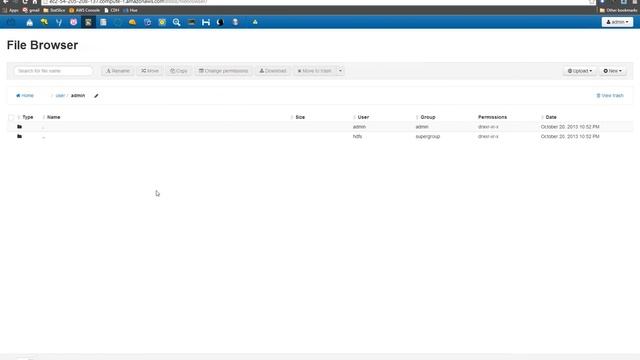
Task: Bookmark the page with the star icon
Action: click(x=592, y=2)
